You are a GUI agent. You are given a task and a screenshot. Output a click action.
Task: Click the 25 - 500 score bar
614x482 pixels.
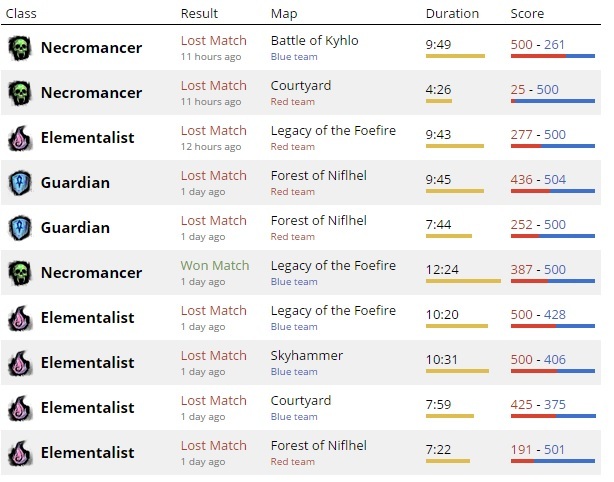pyautogui.click(x=553, y=101)
